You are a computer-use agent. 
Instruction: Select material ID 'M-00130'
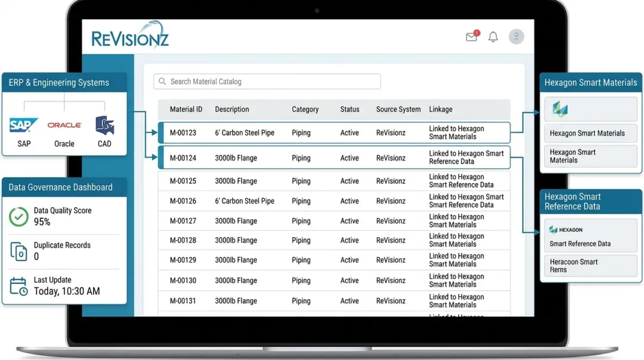click(x=183, y=280)
